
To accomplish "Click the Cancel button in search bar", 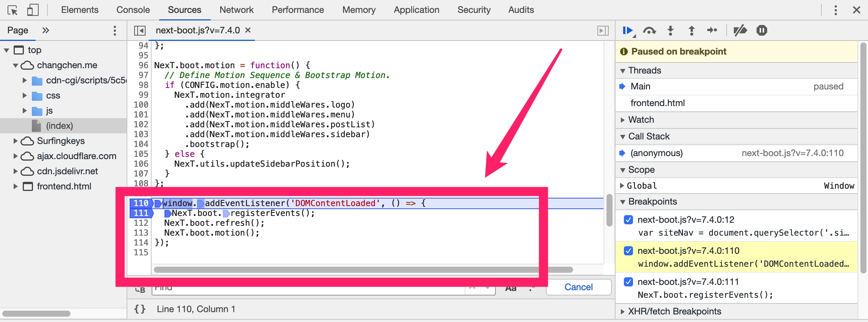I will tap(578, 287).
